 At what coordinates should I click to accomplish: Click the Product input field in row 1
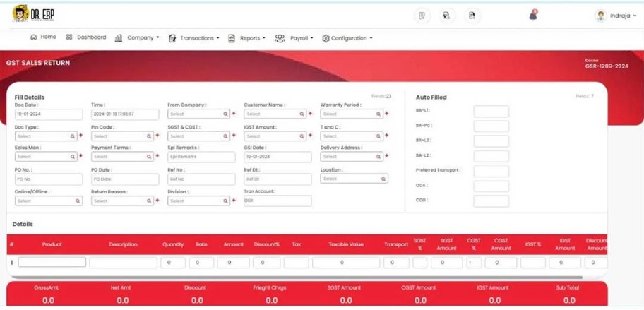point(52,262)
